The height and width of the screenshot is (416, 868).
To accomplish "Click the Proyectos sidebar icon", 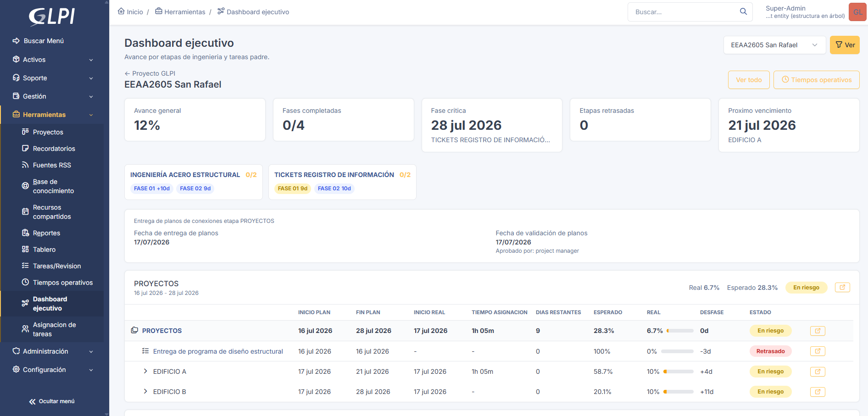I will (x=25, y=132).
